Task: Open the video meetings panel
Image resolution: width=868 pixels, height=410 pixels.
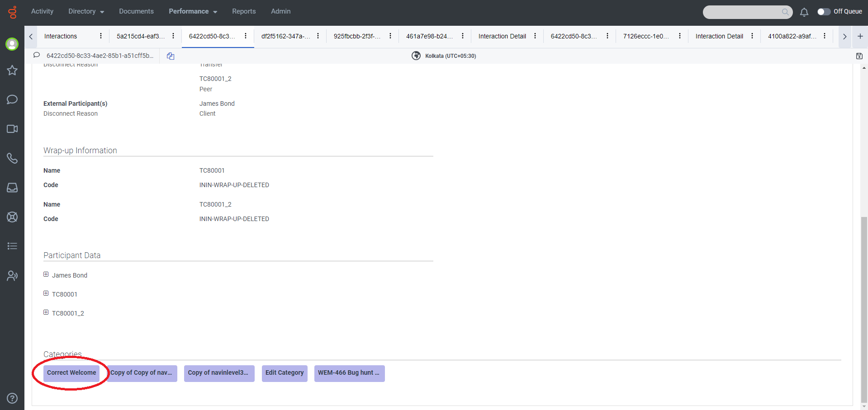Action: click(12, 129)
